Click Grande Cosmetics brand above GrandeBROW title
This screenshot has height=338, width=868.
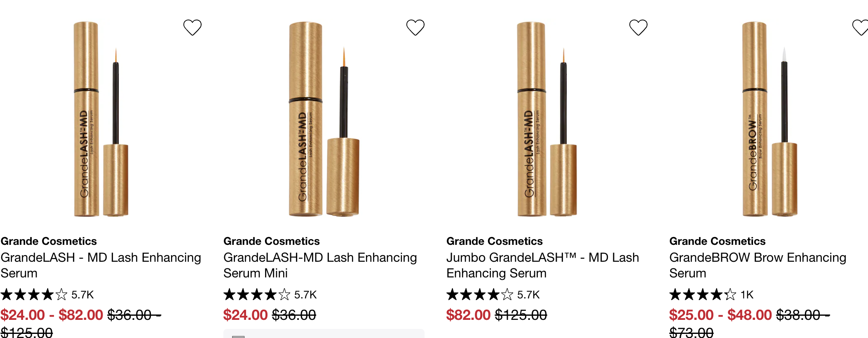717,241
